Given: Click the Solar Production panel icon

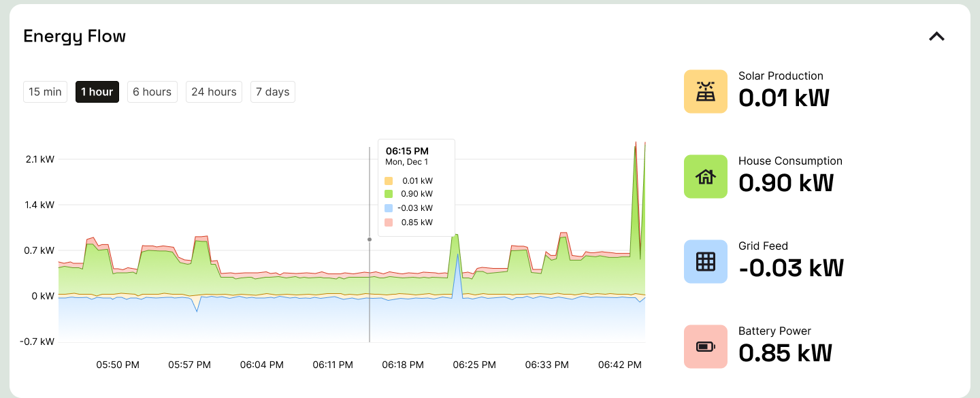Looking at the screenshot, I should pyautogui.click(x=705, y=91).
